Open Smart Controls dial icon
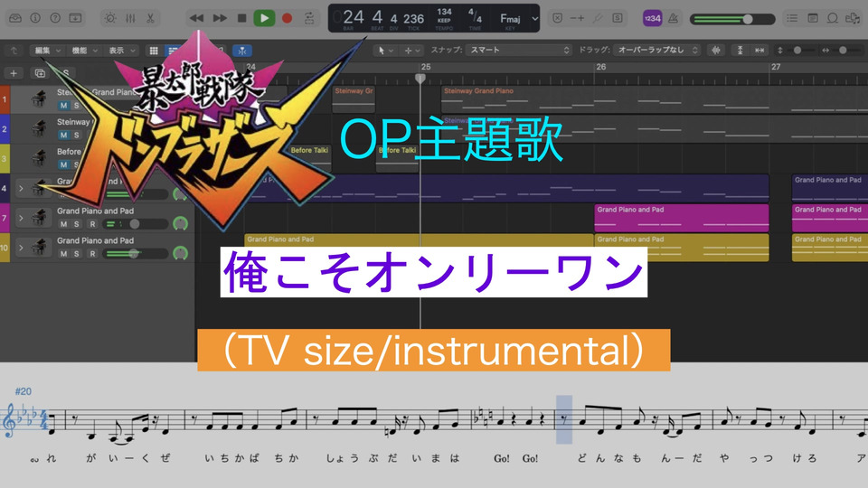Image resolution: width=868 pixels, height=488 pixels. pos(110,18)
